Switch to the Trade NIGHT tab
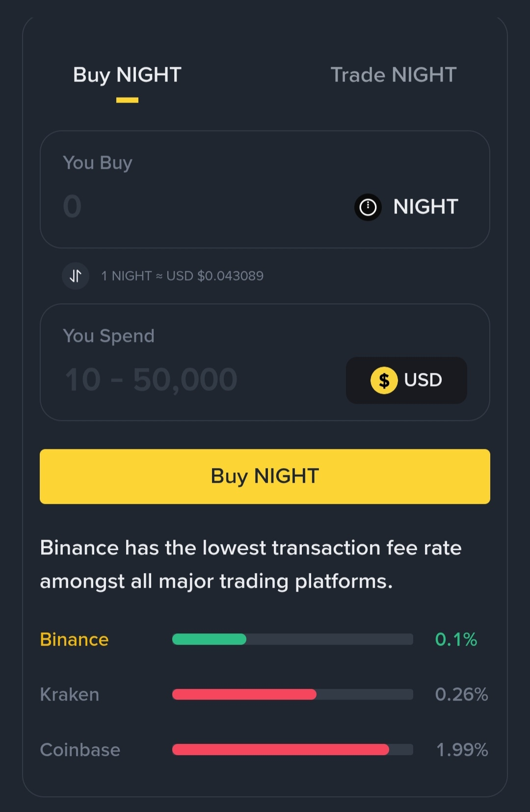 394,76
